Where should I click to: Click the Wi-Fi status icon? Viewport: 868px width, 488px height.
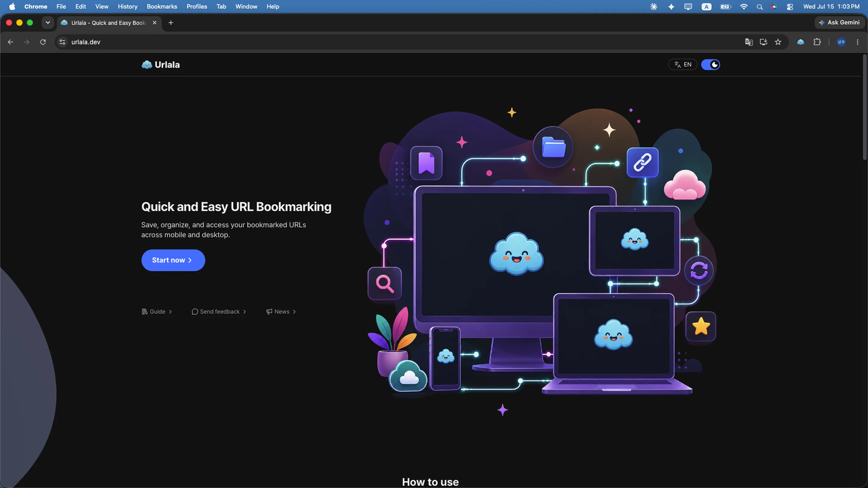(744, 6)
